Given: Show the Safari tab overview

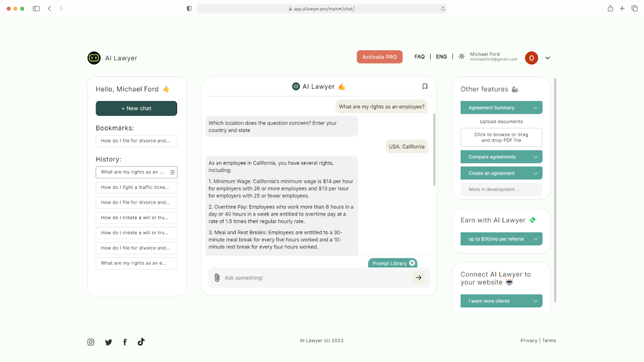Looking at the screenshot, I should pos(634,9).
